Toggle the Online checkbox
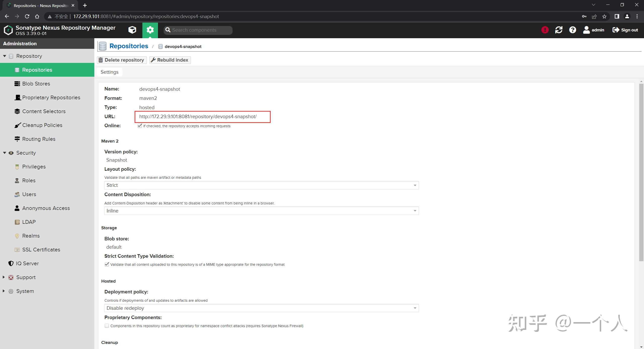Image resolution: width=644 pixels, height=349 pixels. coord(140,126)
